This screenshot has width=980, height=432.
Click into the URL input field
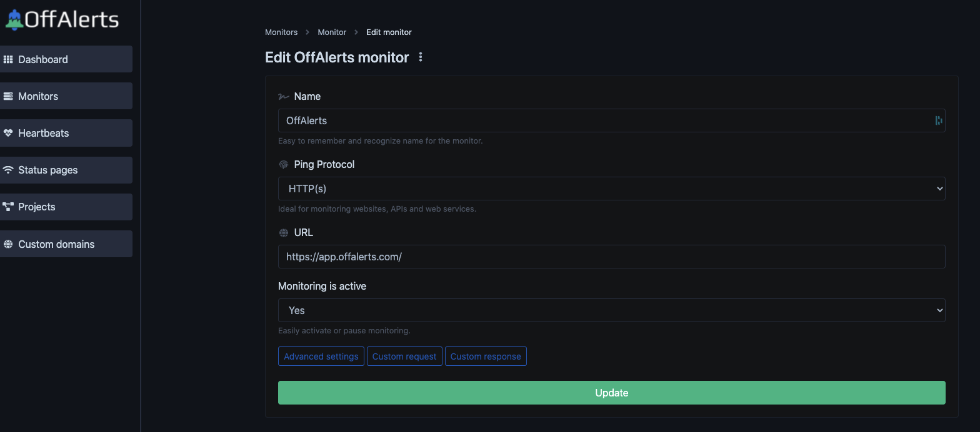[611, 257]
